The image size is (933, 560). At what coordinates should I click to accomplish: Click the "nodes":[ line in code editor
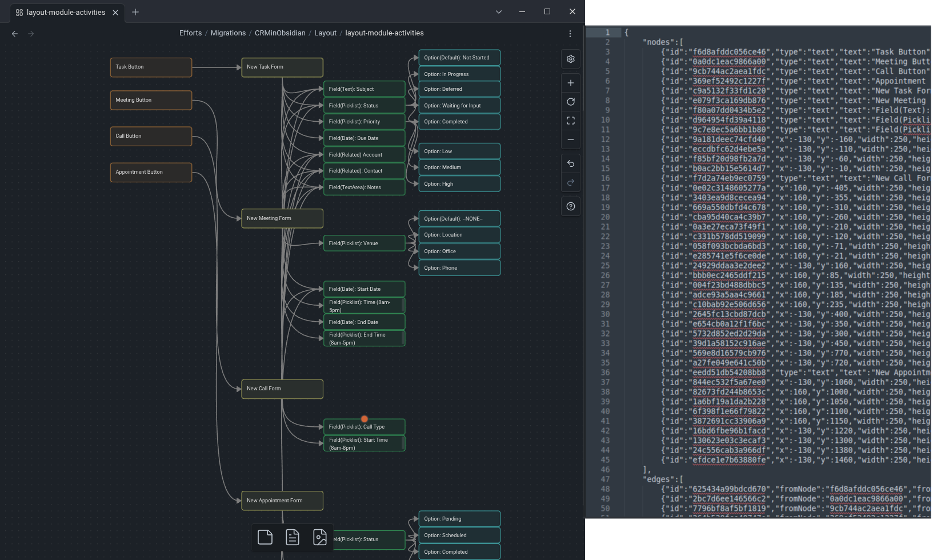(x=663, y=42)
